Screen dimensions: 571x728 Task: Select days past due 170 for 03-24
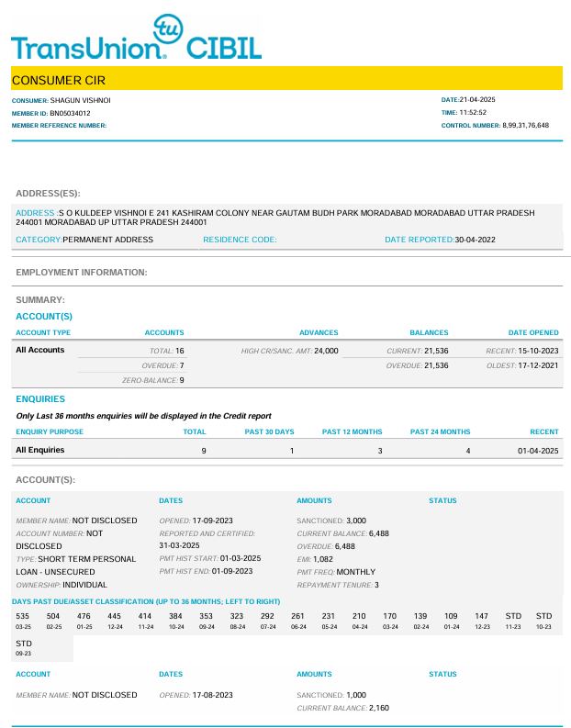click(x=389, y=616)
